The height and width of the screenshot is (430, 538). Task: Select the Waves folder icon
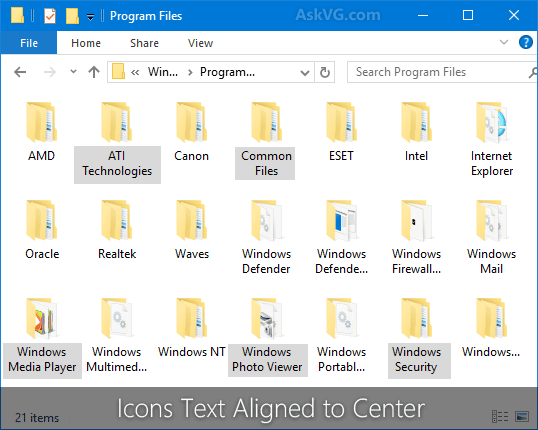click(x=191, y=220)
